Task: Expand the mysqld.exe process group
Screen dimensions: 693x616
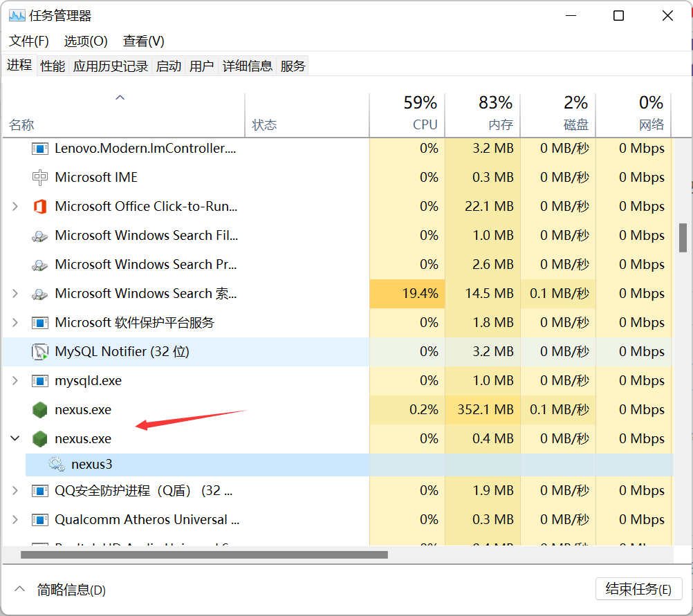Action: [15, 380]
